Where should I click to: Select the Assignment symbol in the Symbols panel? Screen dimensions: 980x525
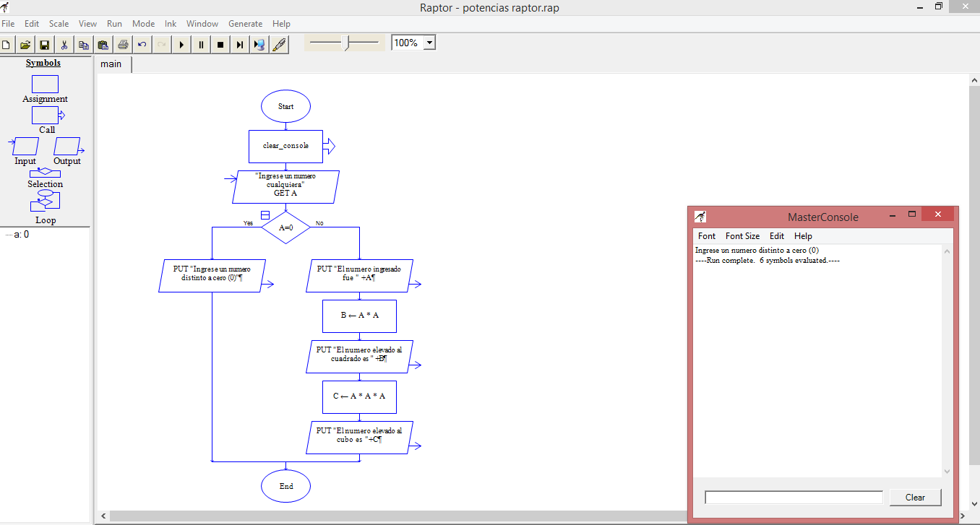(x=45, y=84)
